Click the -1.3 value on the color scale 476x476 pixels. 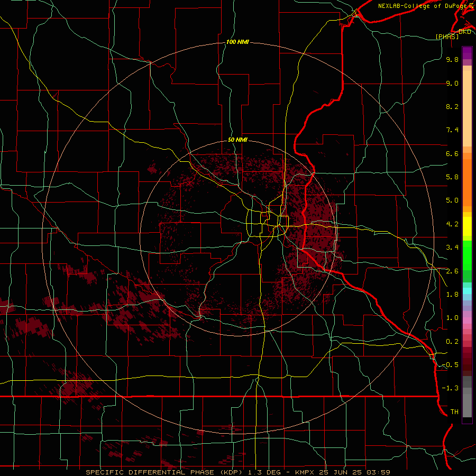450,388
